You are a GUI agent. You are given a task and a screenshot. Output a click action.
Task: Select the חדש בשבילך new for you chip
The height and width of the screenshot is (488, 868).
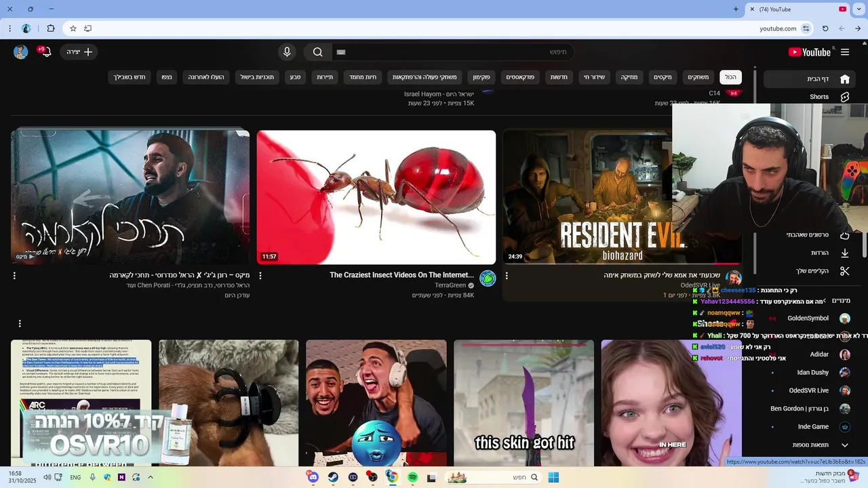[130, 77]
